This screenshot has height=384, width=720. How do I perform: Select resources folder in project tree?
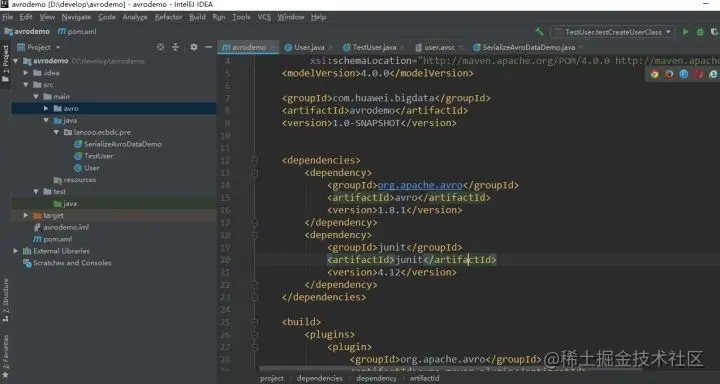click(x=75, y=180)
